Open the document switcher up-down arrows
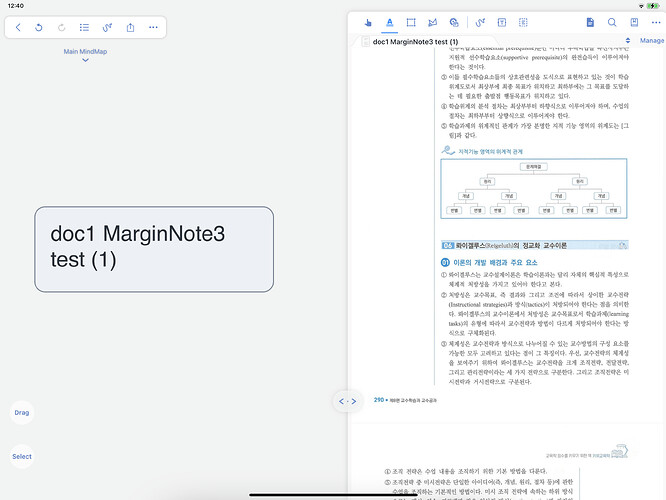Screen dimensions: 666x500 pos(628,41)
